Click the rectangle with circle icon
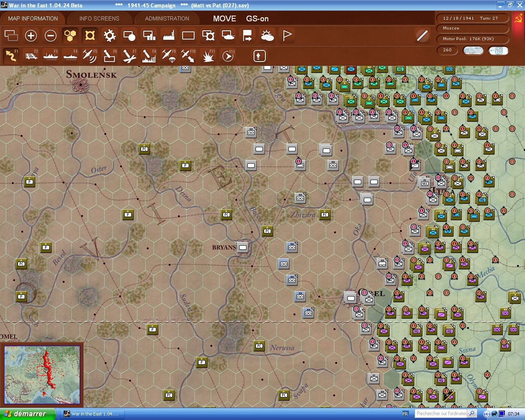The width and height of the screenshot is (525, 420). coord(129,36)
